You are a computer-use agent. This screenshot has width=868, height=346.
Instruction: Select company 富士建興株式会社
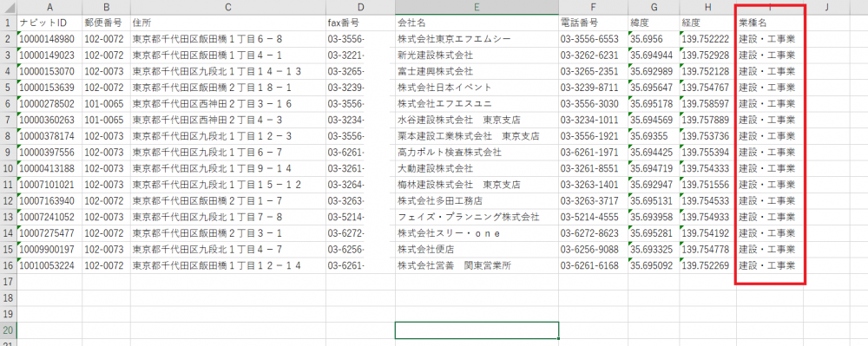[477, 71]
